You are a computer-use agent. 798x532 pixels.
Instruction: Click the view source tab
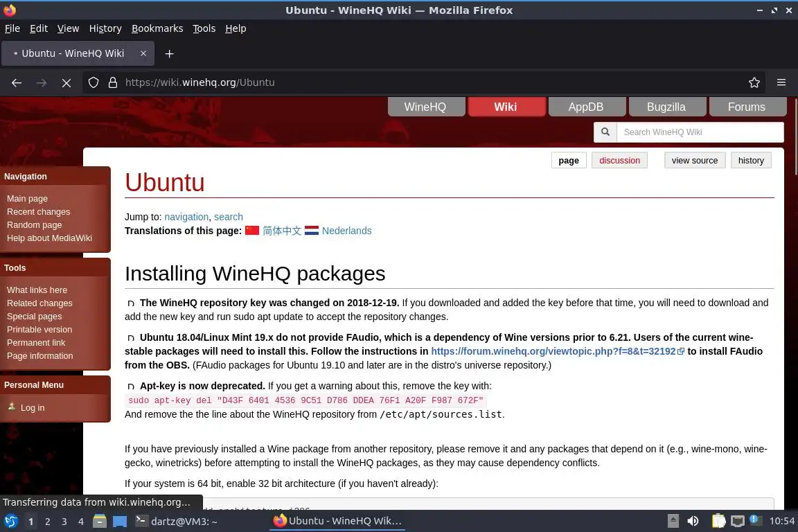point(695,161)
